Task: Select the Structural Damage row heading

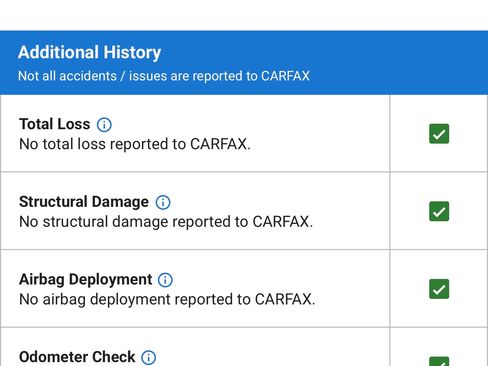Action: (x=84, y=202)
